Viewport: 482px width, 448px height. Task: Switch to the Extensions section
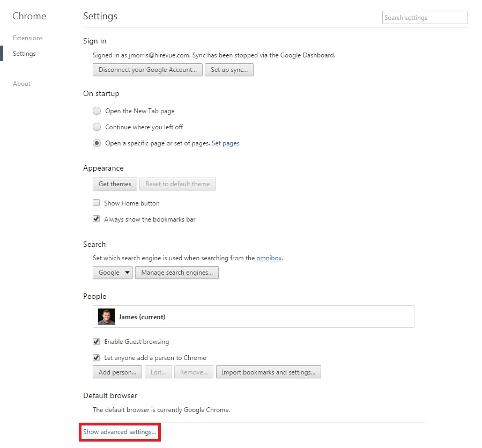[27, 38]
